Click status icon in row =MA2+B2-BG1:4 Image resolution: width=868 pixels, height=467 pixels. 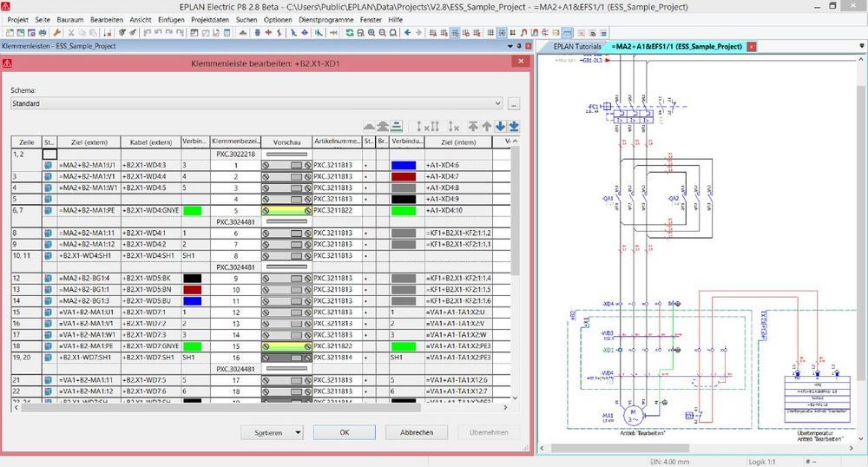point(48,279)
